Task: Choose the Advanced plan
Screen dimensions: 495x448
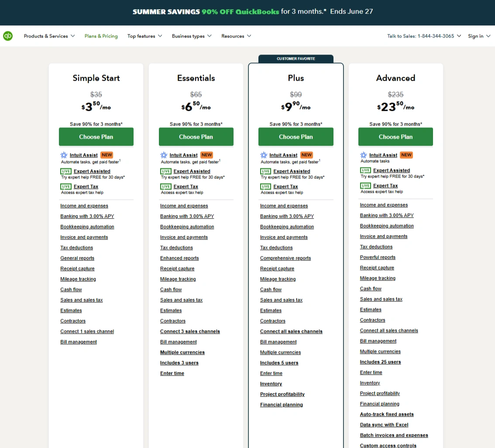Action: click(395, 137)
